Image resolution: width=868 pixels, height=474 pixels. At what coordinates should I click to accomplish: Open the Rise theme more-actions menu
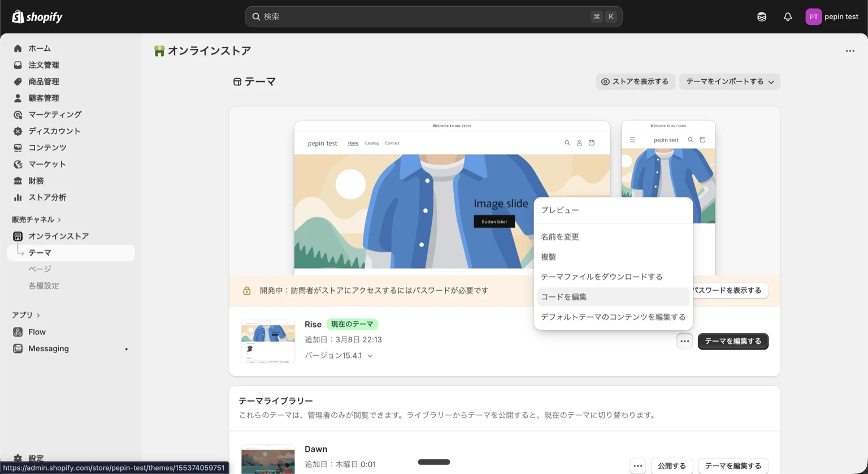tap(684, 341)
